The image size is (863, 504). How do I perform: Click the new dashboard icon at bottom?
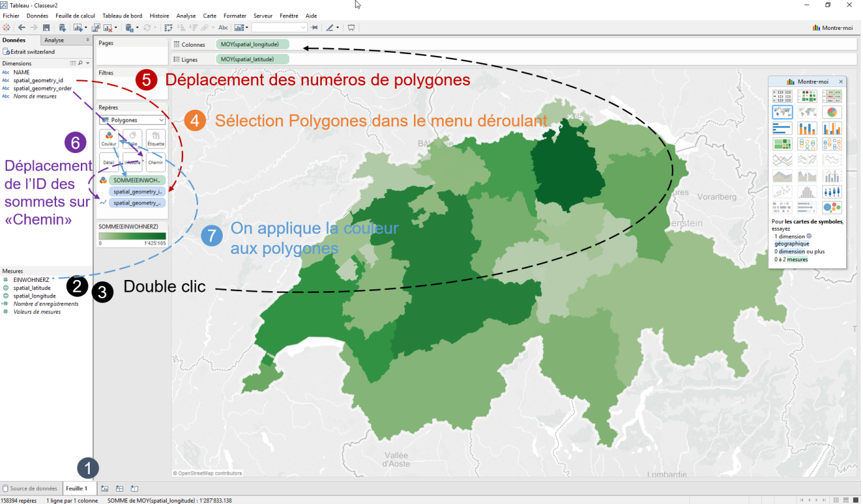[x=120, y=488]
